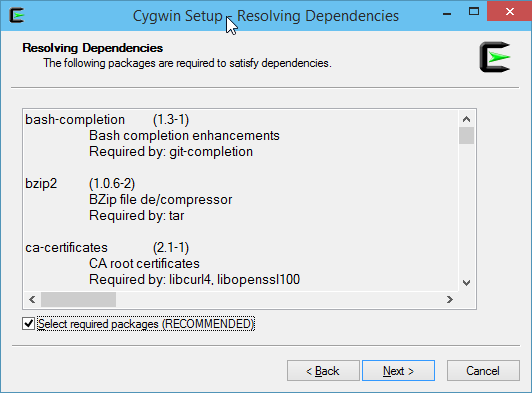Close the Cygwin Setup window
The width and height of the screenshot is (532, 393).
pos(509,12)
